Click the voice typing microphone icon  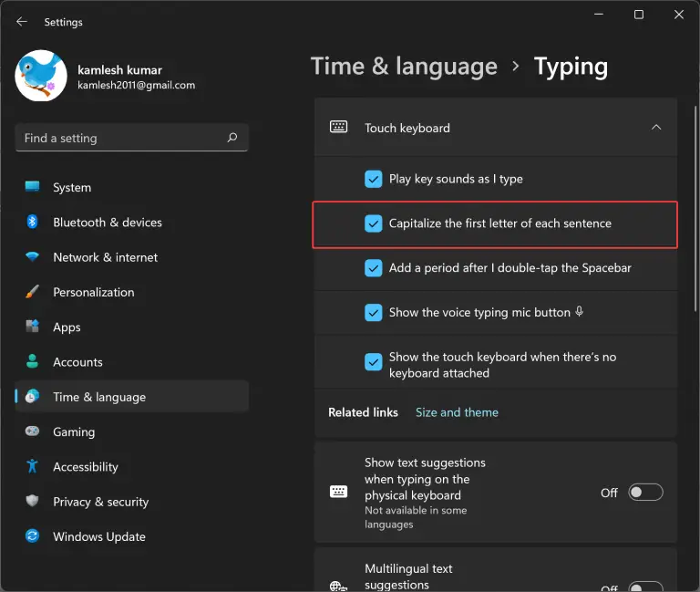(x=579, y=311)
